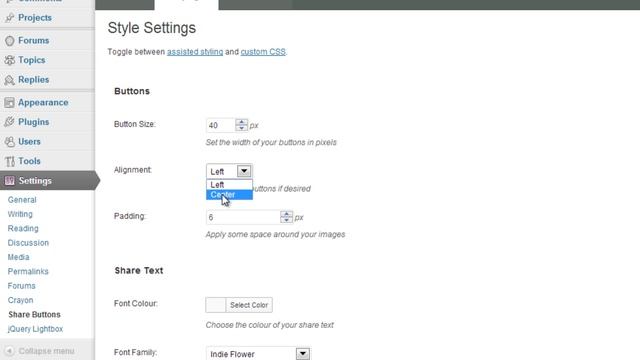Increase Padding with up arrow
Viewport: 640px width, 360px height.
287,214
